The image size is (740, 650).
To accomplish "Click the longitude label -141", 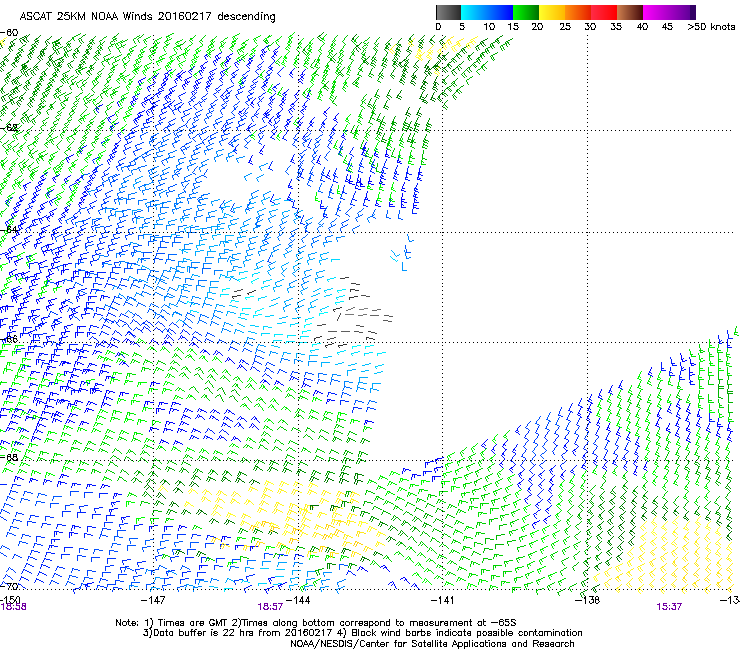I will tap(443, 600).
